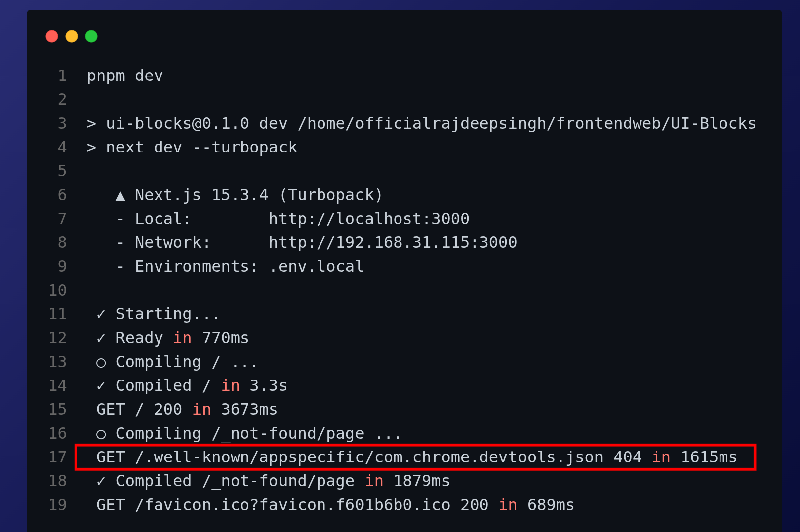The image size is (800, 532).
Task: Click the next dev --turbopack line
Action: pos(192,147)
